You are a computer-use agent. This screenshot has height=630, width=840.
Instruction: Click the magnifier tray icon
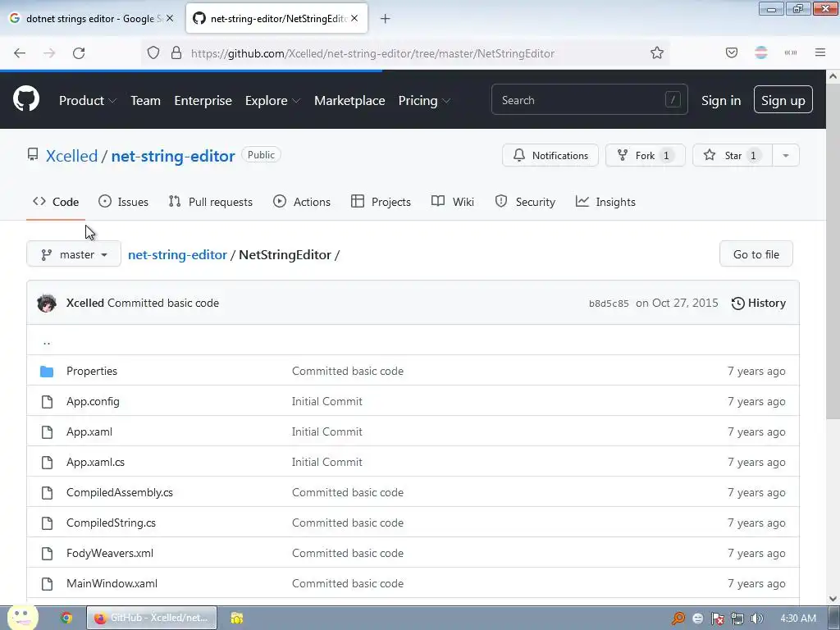tap(678, 619)
